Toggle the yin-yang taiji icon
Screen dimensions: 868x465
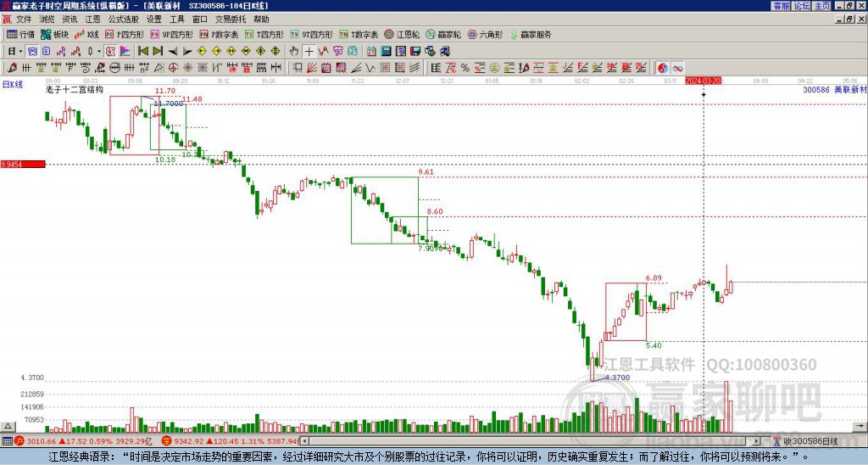point(662,68)
